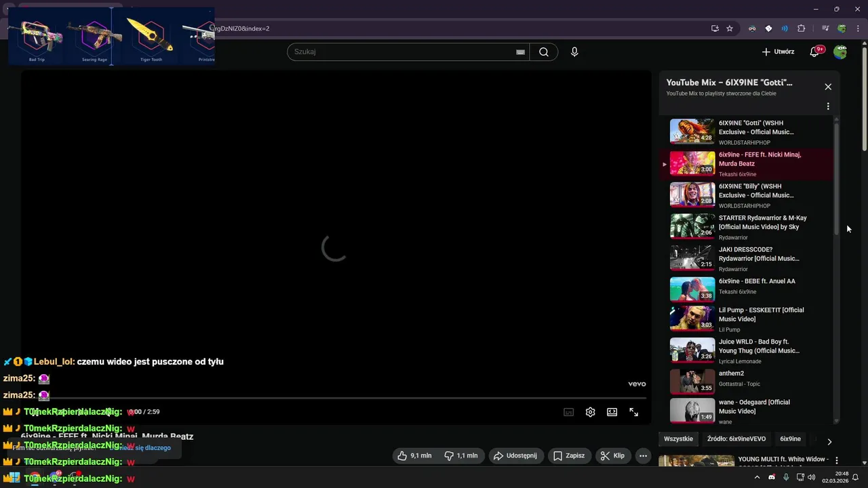This screenshot has width=868, height=488.
Task: Select the 6ix9ine filter chip
Action: tap(790, 439)
